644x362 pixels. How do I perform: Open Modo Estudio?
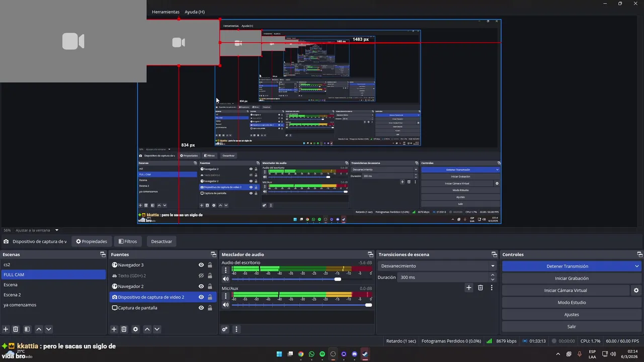572,303
